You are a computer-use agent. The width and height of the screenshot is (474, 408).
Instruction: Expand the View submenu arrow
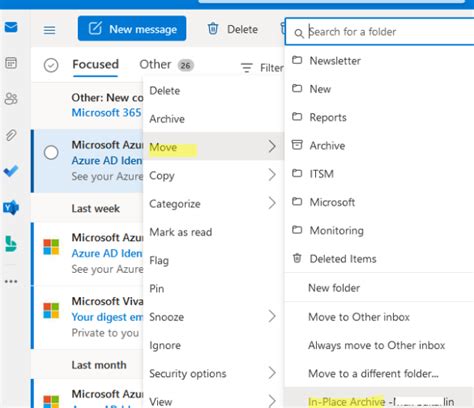[x=272, y=401]
